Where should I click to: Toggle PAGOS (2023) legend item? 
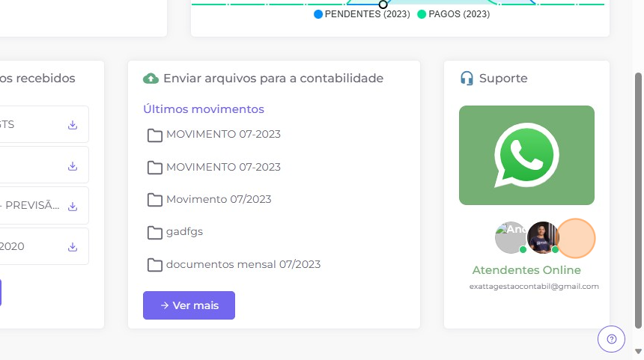[x=454, y=14]
